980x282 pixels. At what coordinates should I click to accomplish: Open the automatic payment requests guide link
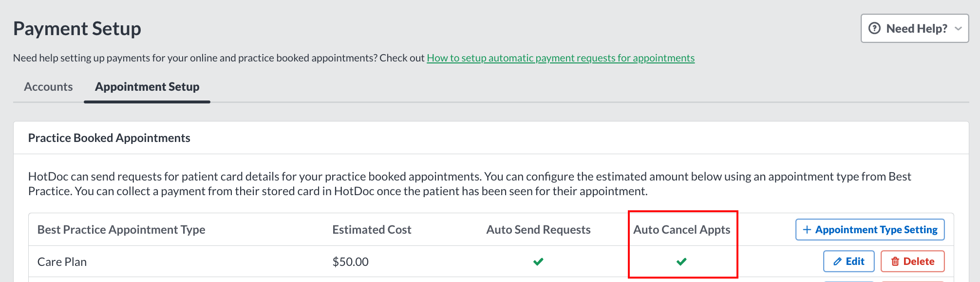pos(561,58)
